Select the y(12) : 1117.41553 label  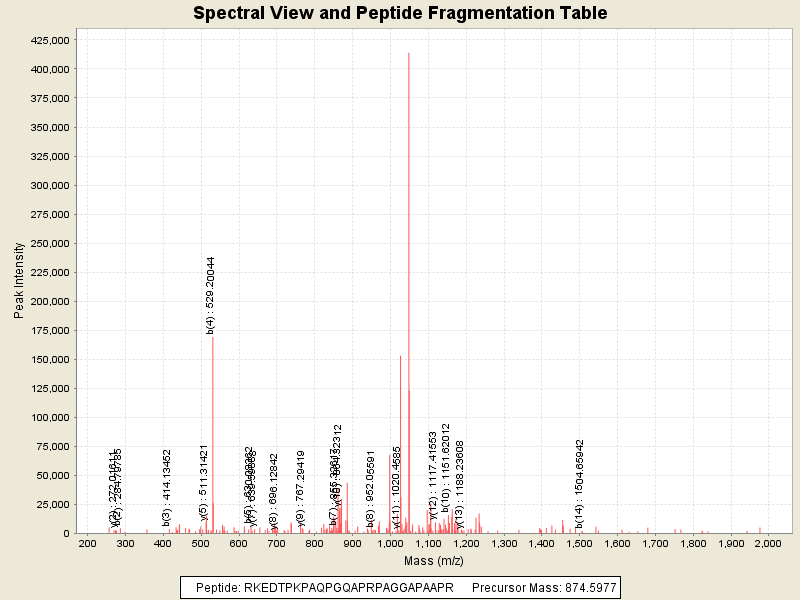coord(433,476)
